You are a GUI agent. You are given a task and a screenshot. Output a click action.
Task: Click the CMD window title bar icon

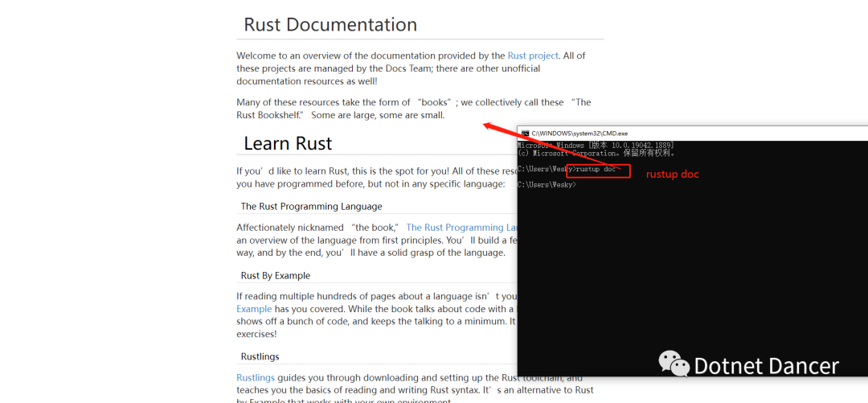pos(524,134)
